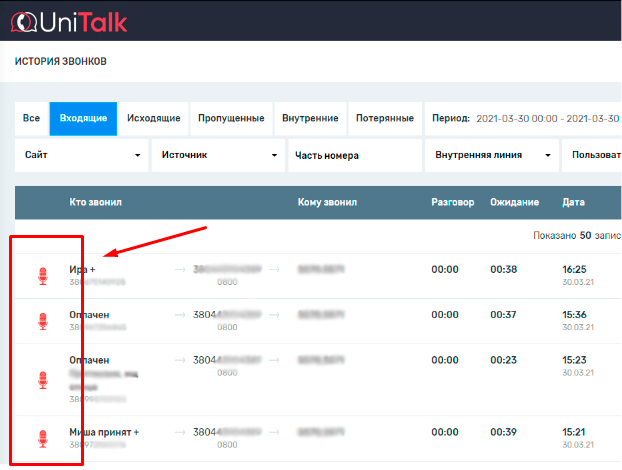Play recording for the 15:36 Оплачен call
622x470 pixels.
(x=43, y=321)
